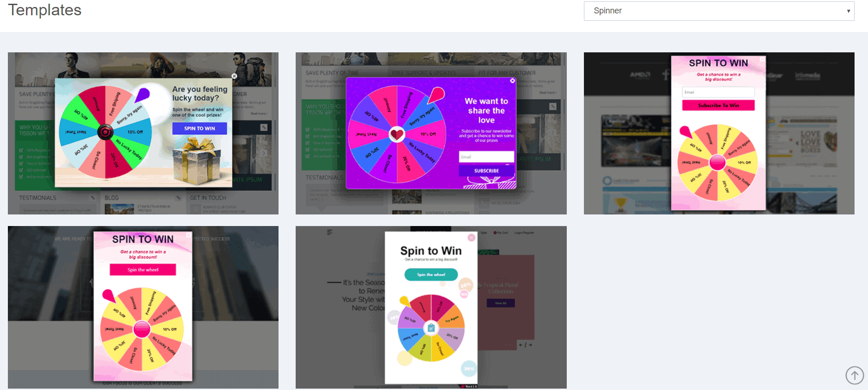Viewport: 868px width, 390px height.
Task: Click pink 'Spin the wheel' button in fourth preview
Action: point(143,270)
